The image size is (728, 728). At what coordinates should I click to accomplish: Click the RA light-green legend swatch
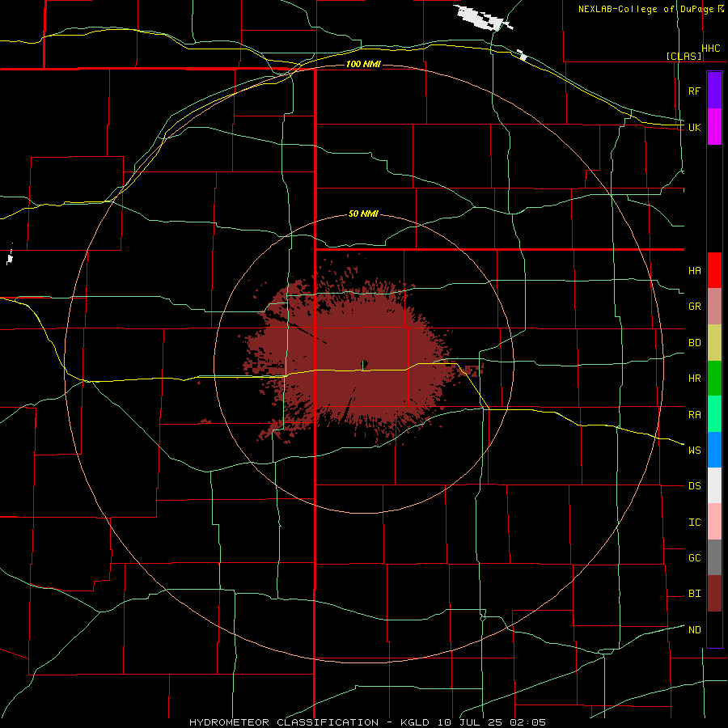[714, 414]
